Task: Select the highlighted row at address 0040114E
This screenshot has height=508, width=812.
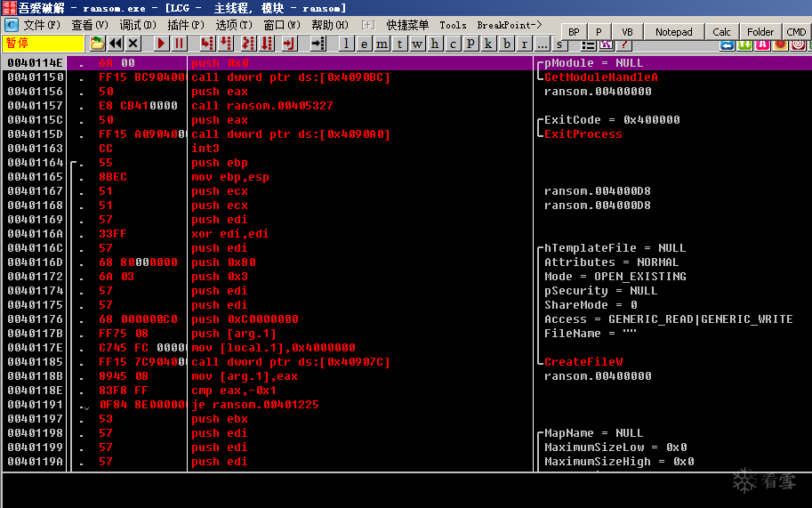Action: 407,62
